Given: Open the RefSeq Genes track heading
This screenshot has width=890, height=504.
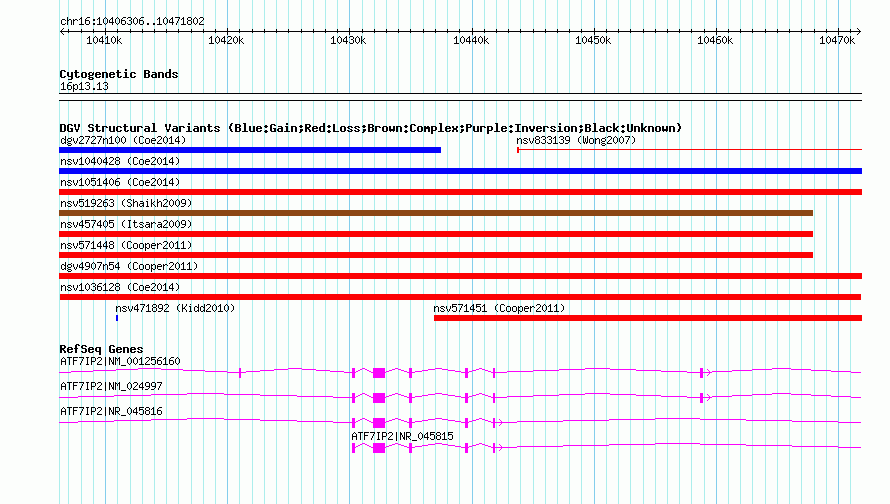Looking at the screenshot, I should point(101,349).
